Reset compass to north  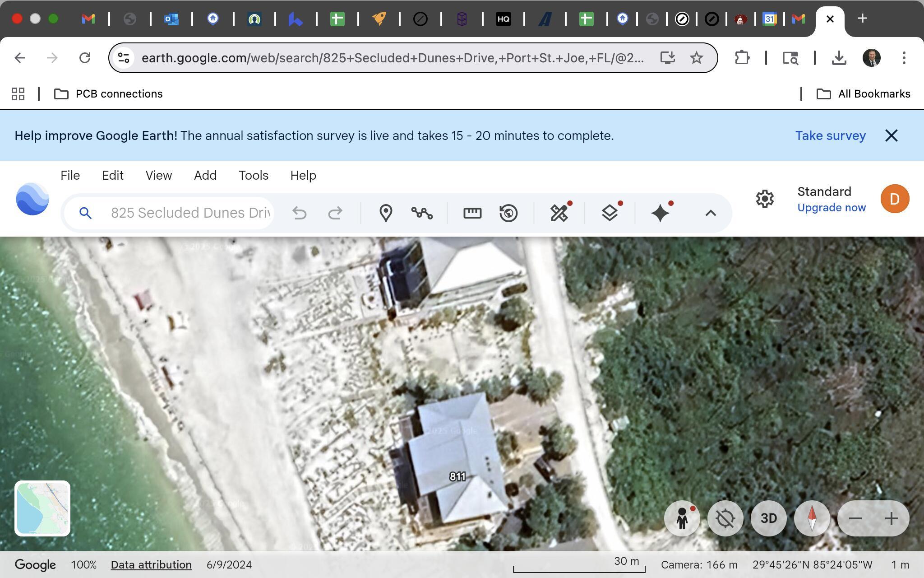(812, 518)
